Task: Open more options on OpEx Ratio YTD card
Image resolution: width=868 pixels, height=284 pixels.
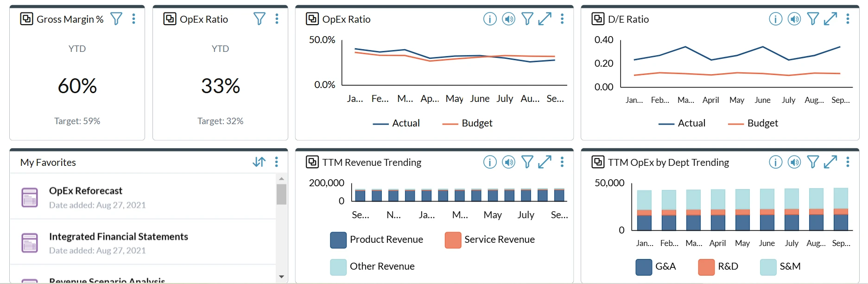Action: [x=277, y=19]
